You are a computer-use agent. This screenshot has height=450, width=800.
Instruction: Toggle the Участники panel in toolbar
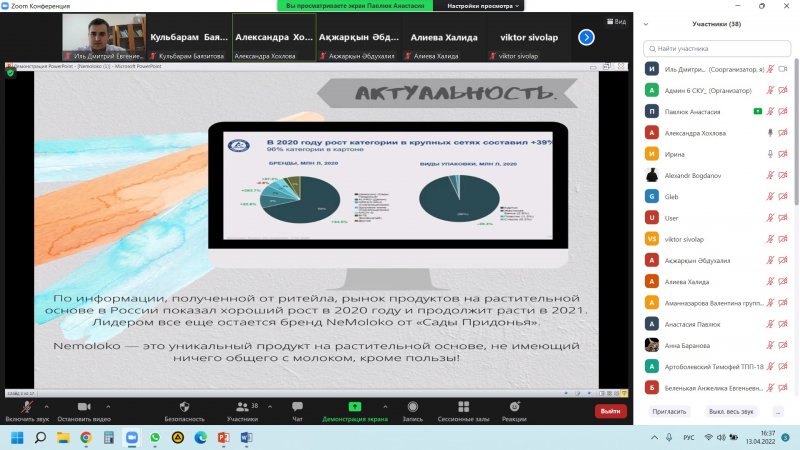242,411
